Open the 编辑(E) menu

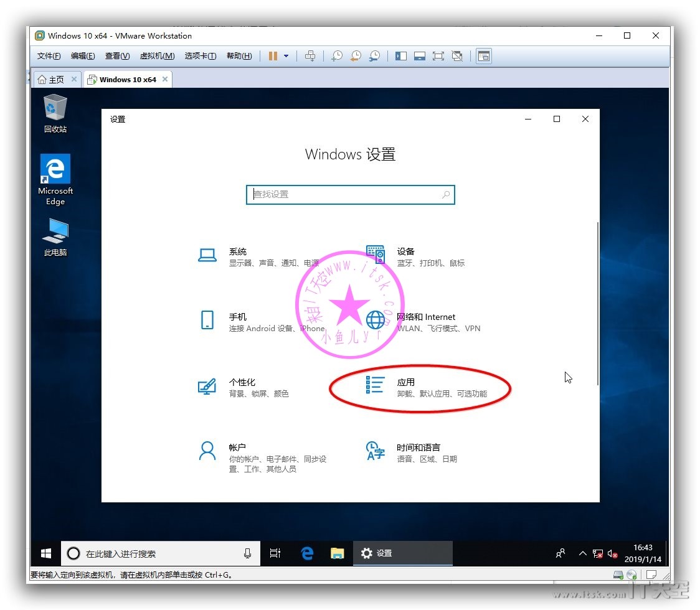point(83,56)
